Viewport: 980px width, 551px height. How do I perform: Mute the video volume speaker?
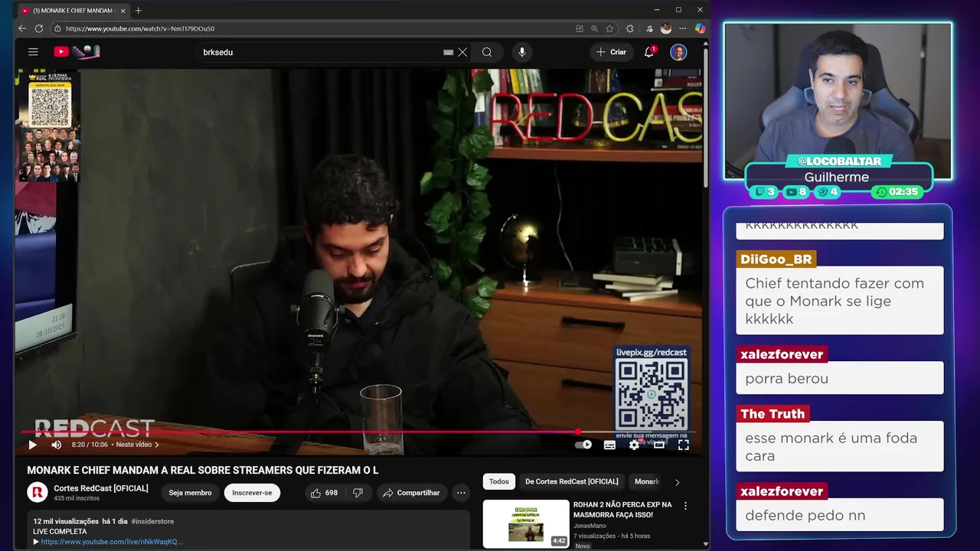coord(56,445)
